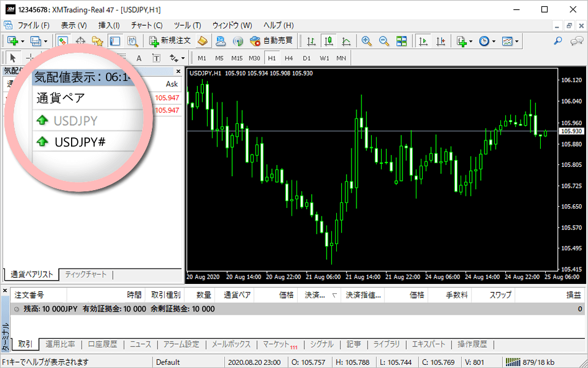Open the chart templates dropdown
The width and height of the screenshot is (588, 368).
[510, 41]
